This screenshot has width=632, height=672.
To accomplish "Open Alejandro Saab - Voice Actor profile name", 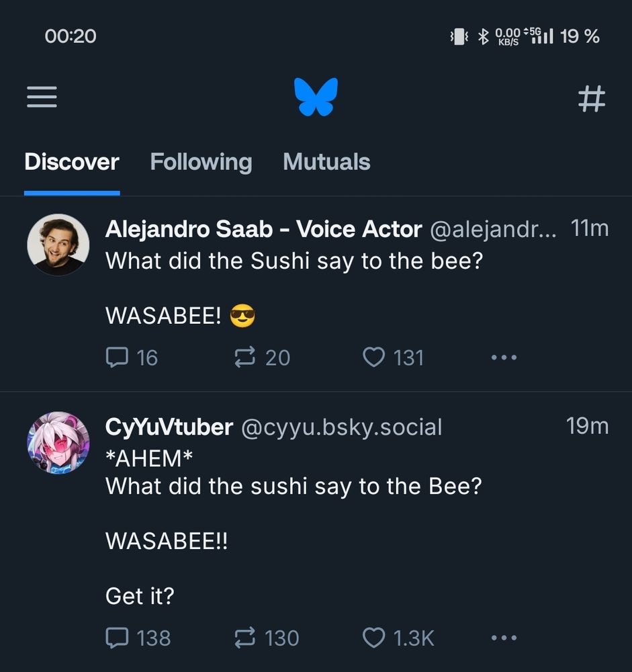I will [x=263, y=229].
